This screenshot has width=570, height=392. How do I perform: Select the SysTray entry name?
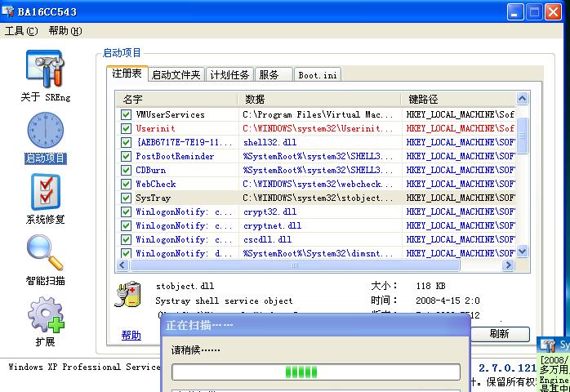pyautogui.click(x=153, y=198)
